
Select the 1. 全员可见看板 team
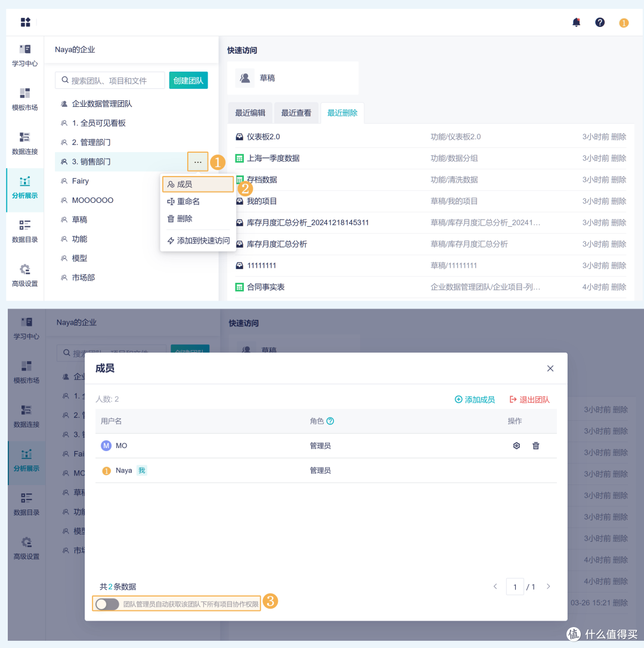pos(131,123)
